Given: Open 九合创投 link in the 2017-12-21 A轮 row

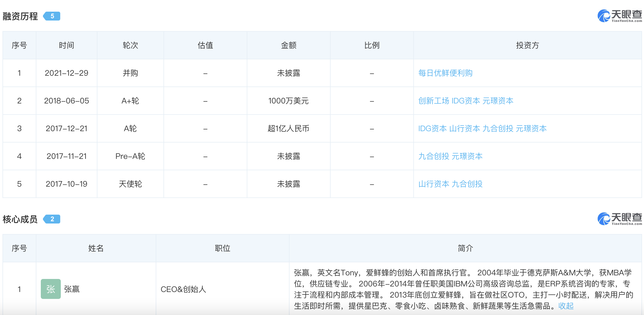Looking at the screenshot, I should click(x=498, y=128).
